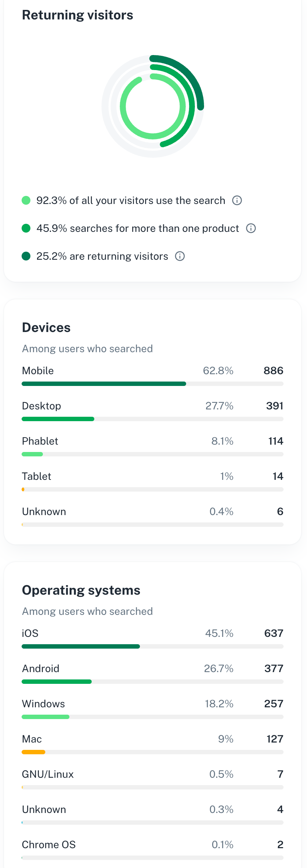The height and width of the screenshot is (868, 307).
Task: Select the Phablet device label
Action: click(40, 441)
